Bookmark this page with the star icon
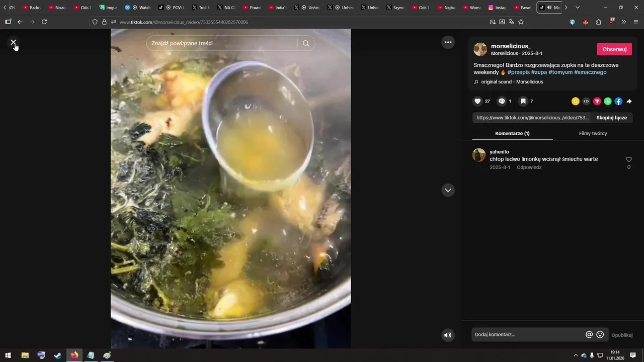Screen dimensions: 644x362 coord(521,22)
